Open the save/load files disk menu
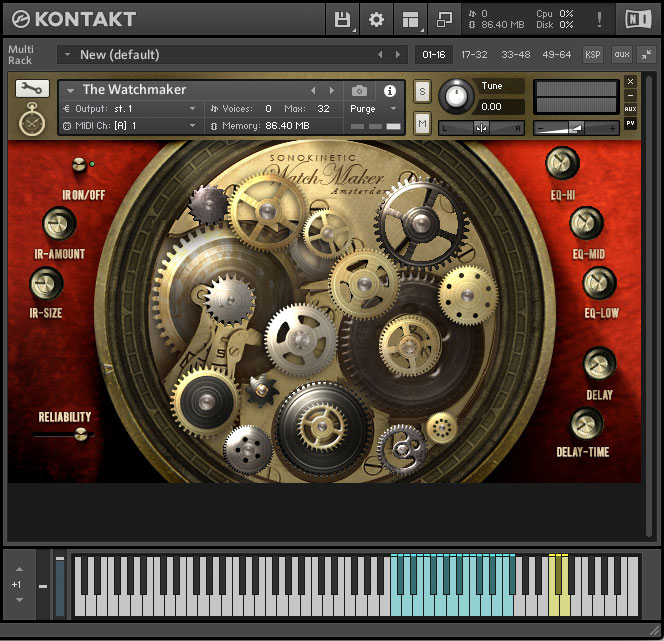The width and height of the screenshot is (664, 641). (x=343, y=19)
